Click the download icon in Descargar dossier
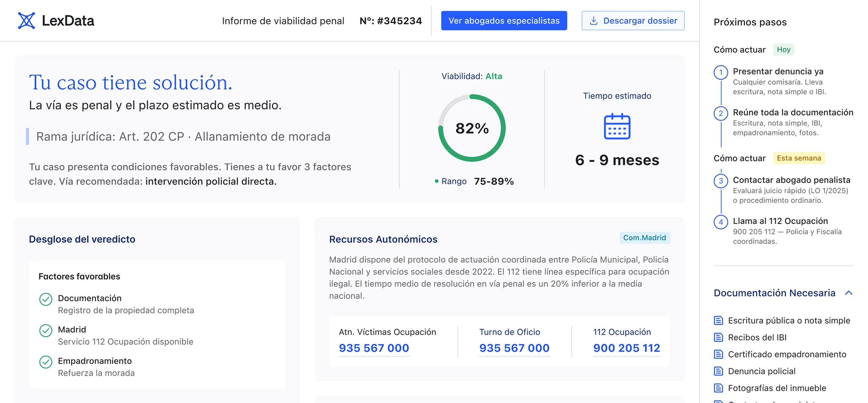 pyautogui.click(x=593, y=21)
